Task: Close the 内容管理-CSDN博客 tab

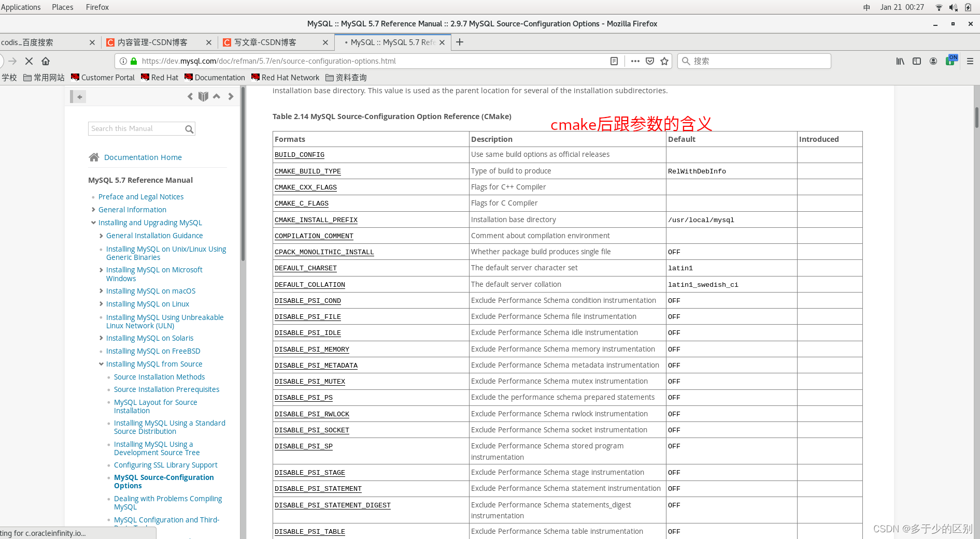Action: [x=209, y=42]
